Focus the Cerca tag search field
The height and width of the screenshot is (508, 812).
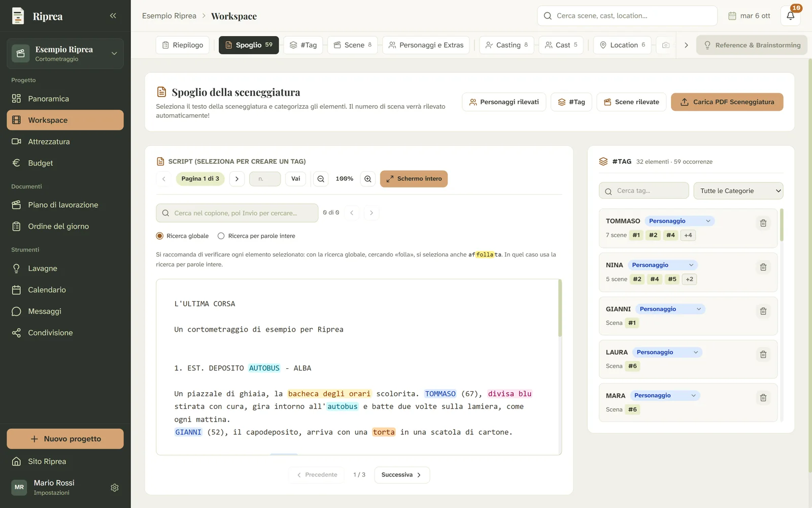click(644, 191)
